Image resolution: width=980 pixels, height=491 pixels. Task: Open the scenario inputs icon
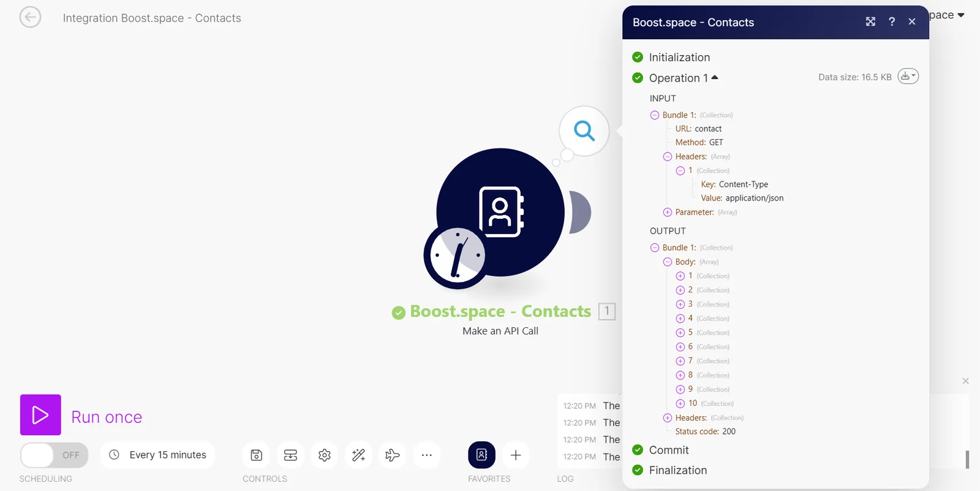[290, 455]
